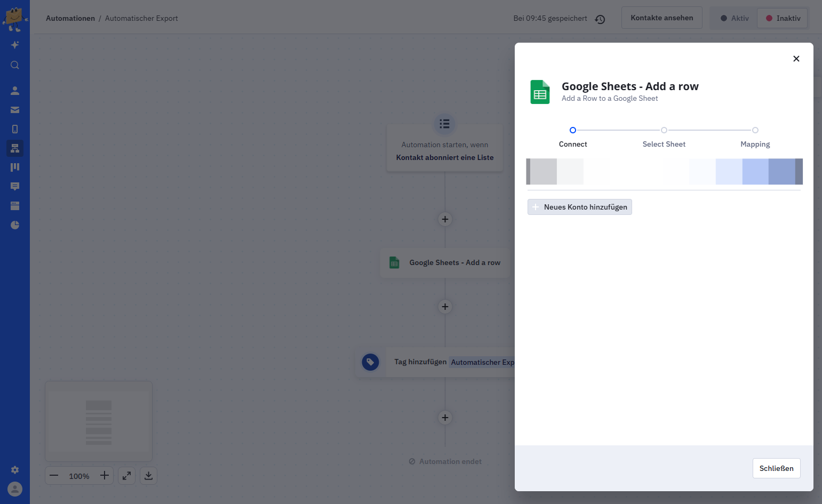Open Contacts person icon in the sidebar
The image size is (822, 504).
(15, 91)
